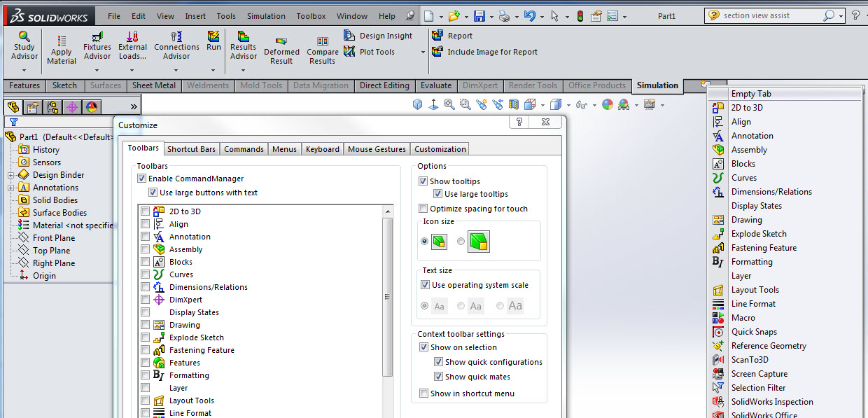Switch to the Sheet Metal tab

154,85
